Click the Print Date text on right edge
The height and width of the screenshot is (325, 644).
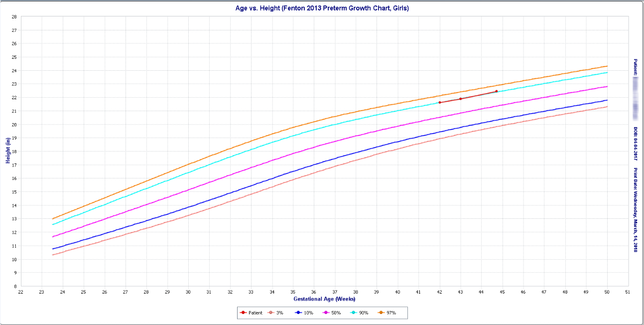tap(636, 210)
